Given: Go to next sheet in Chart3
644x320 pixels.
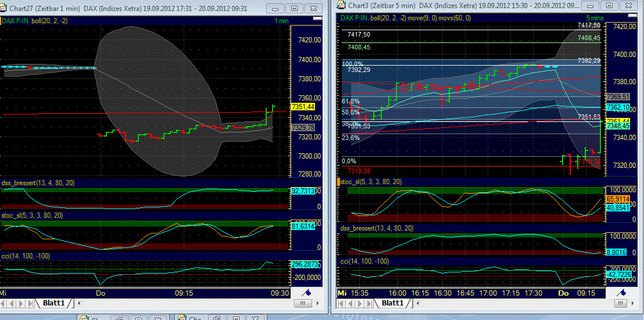Looking at the screenshot, I should (x=359, y=303).
